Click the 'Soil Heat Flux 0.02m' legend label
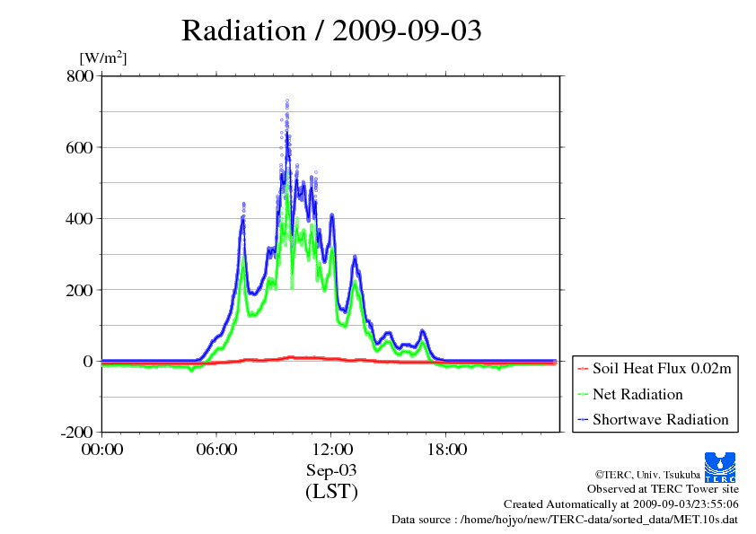 pos(662,369)
